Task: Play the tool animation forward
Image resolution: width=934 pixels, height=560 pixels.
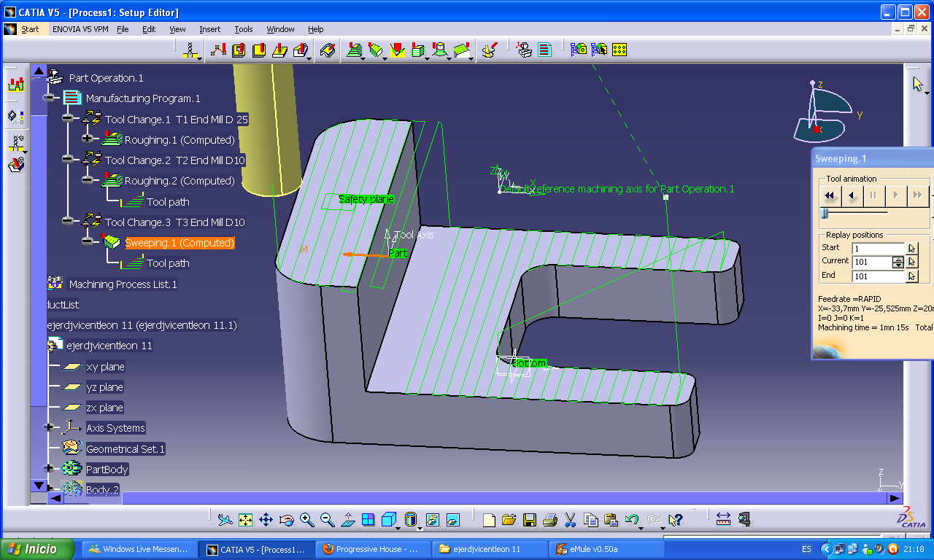Action: [895, 195]
